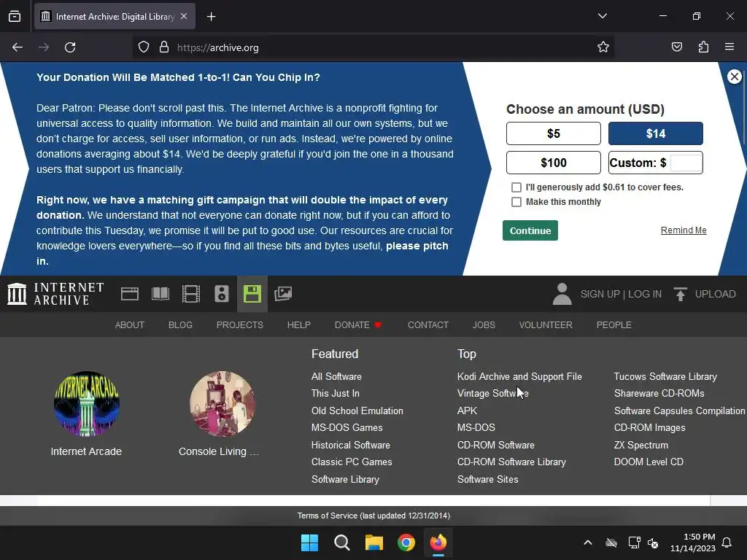Open the Tucows Software Library link

(665, 377)
